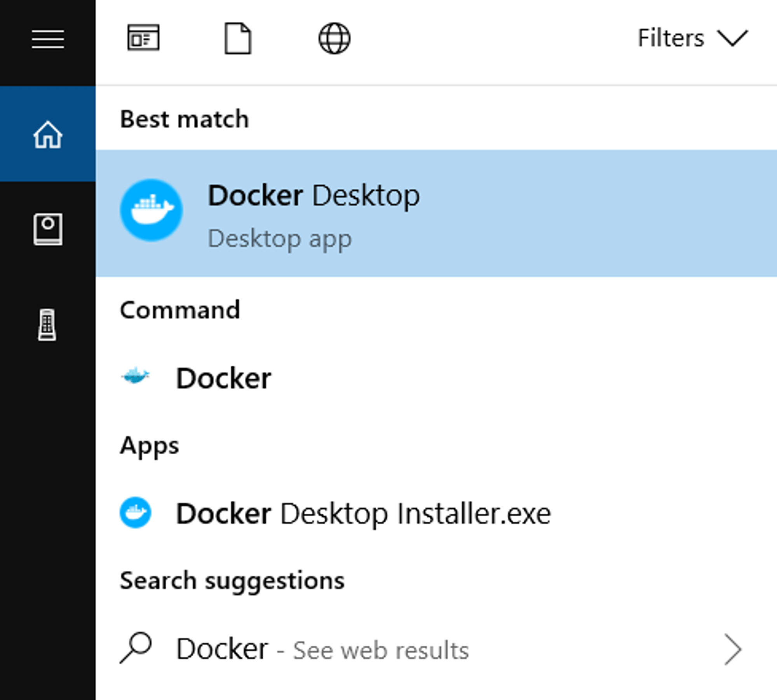
Task: Click the Docker command whale icon
Action: coord(135,375)
